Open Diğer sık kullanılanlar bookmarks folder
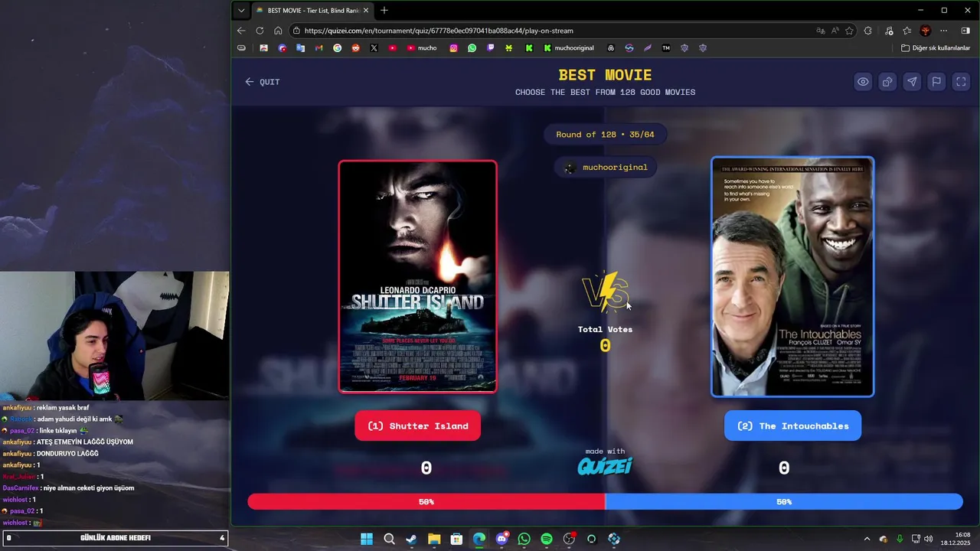 (936, 47)
